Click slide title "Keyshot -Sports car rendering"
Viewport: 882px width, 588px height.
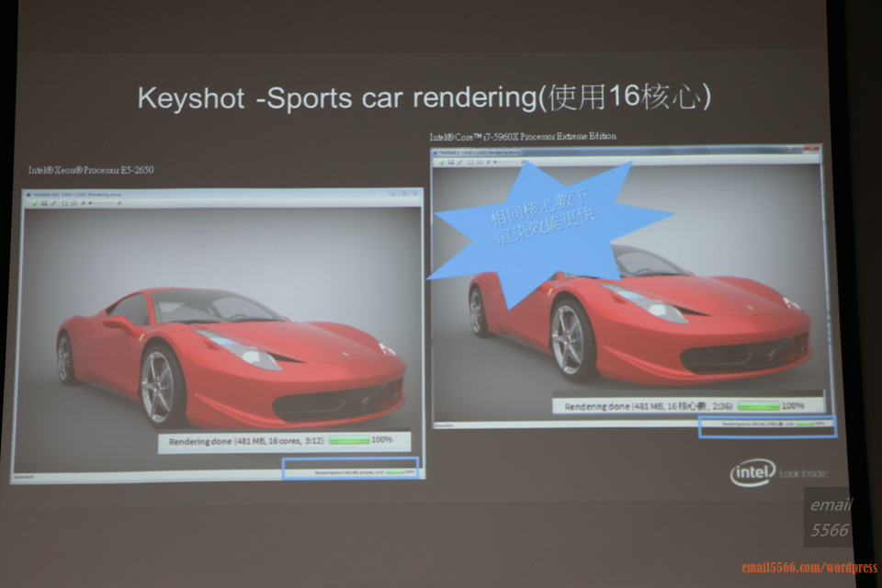[x=337, y=98]
